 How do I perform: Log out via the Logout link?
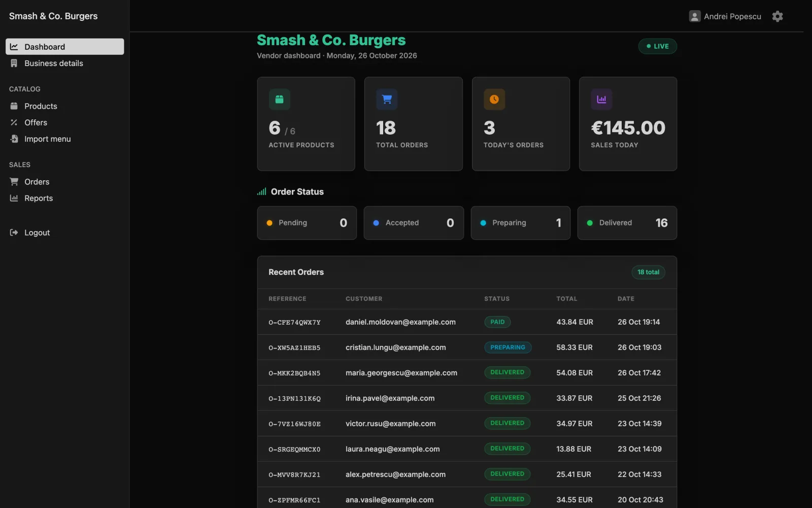point(65,233)
